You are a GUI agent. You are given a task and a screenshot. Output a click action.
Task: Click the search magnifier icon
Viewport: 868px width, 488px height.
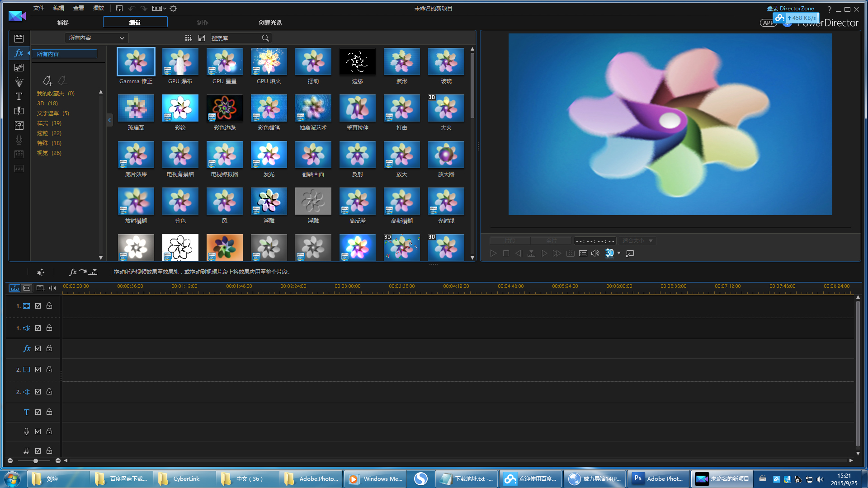point(265,38)
